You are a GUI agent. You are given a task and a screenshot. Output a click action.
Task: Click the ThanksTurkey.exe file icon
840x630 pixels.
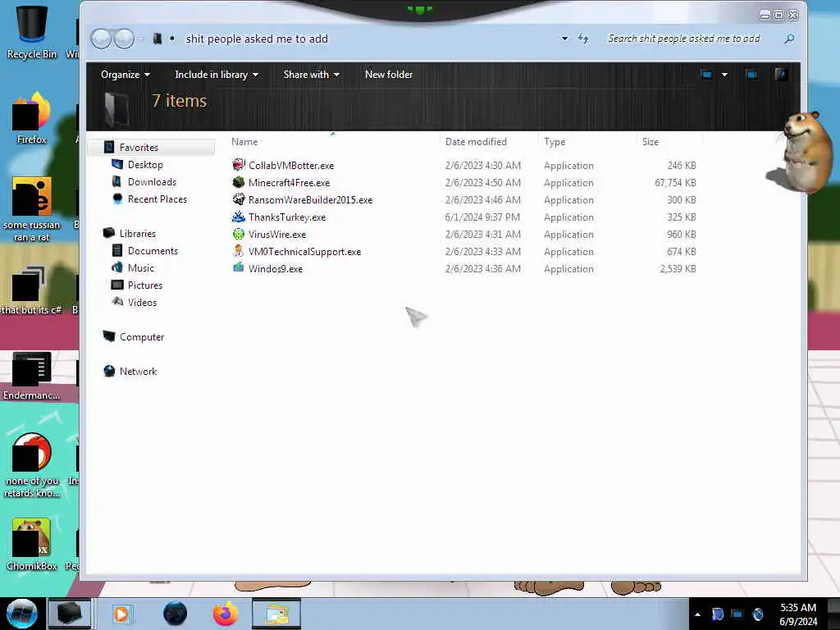[239, 217]
